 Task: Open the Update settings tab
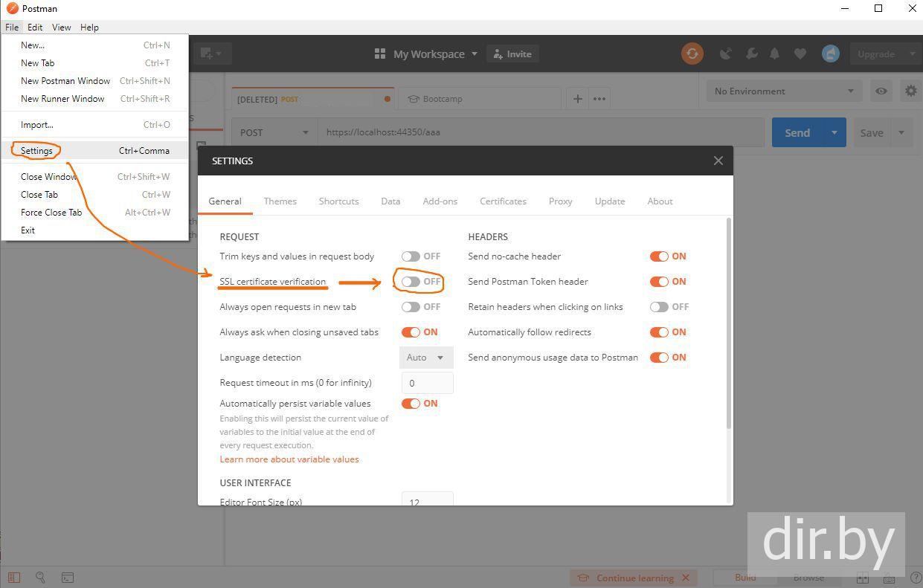tap(610, 201)
